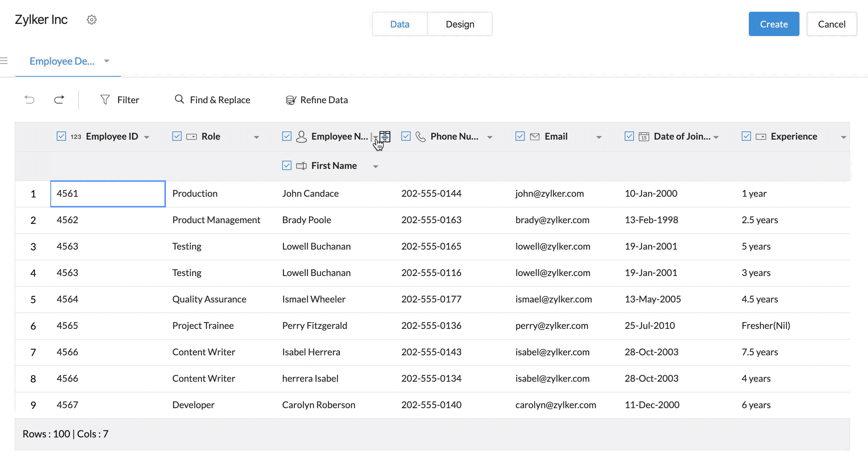Click the settings gear next to Zylker Inc
This screenshot has width=868, height=466.
[x=92, y=20]
